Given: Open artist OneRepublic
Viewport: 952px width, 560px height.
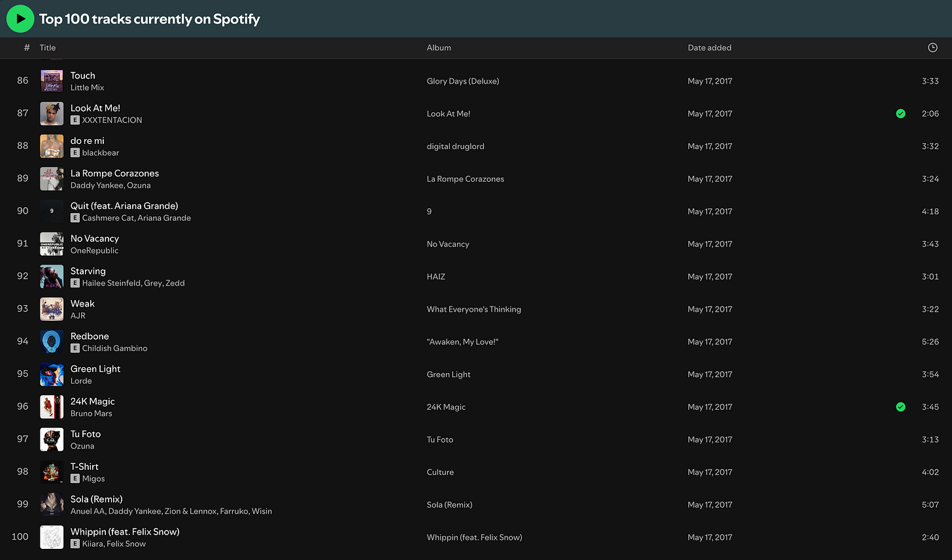Looking at the screenshot, I should 94,250.
